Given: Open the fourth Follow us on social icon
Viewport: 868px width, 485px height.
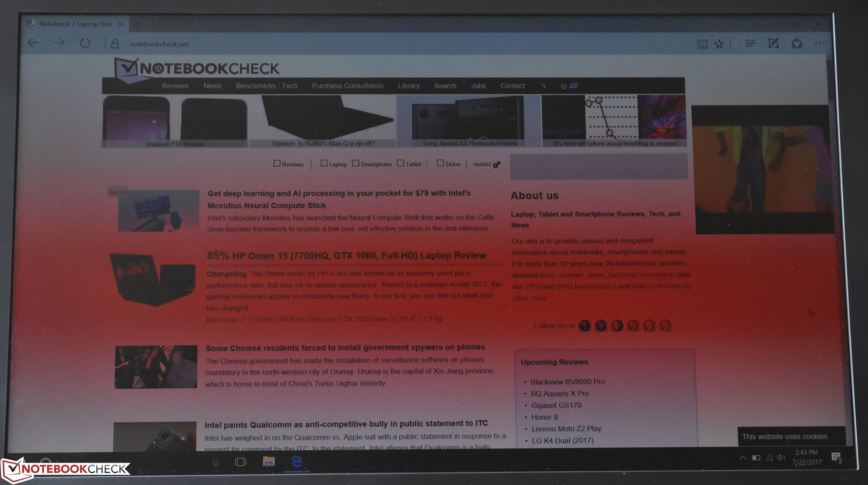Looking at the screenshot, I should (633, 326).
